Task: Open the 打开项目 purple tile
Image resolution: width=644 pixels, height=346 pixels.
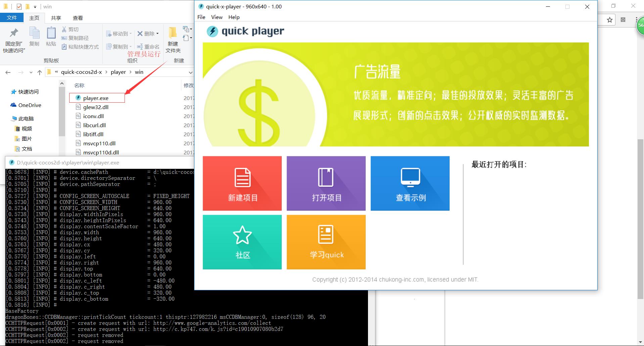Action: click(326, 183)
